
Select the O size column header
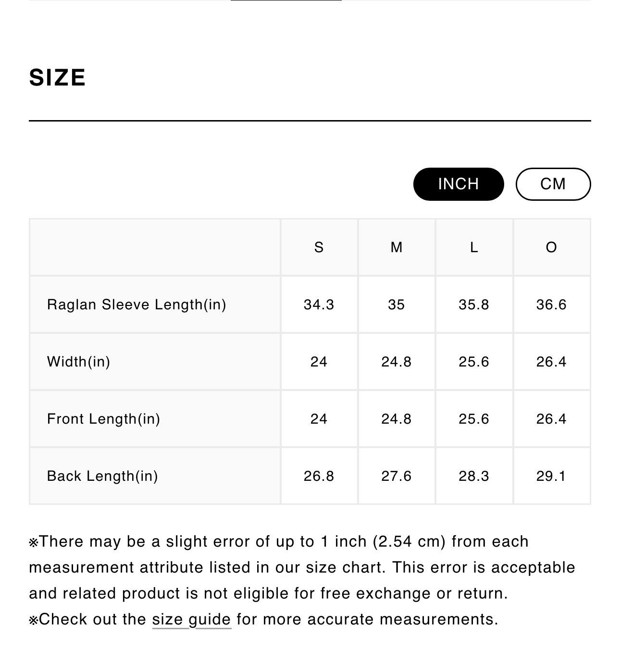click(x=552, y=247)
